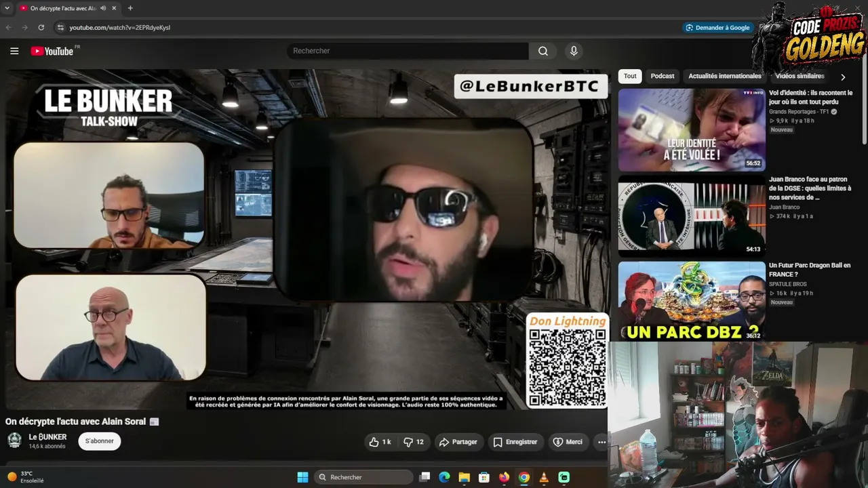Share the video with Partager
868x488 pixels.
click(458, 442)
